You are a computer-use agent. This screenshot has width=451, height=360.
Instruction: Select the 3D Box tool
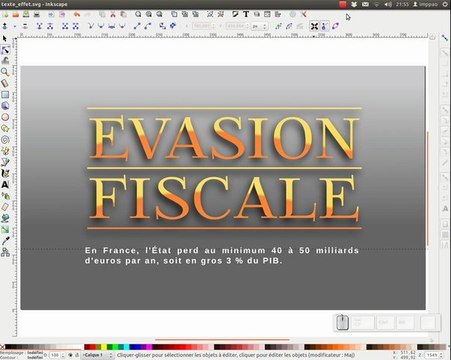pos(5,106)
